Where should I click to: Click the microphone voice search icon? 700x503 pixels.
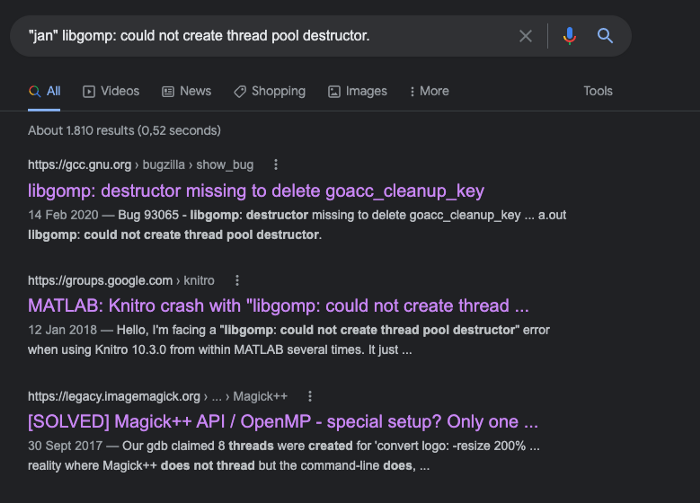(x=569, y=36)
